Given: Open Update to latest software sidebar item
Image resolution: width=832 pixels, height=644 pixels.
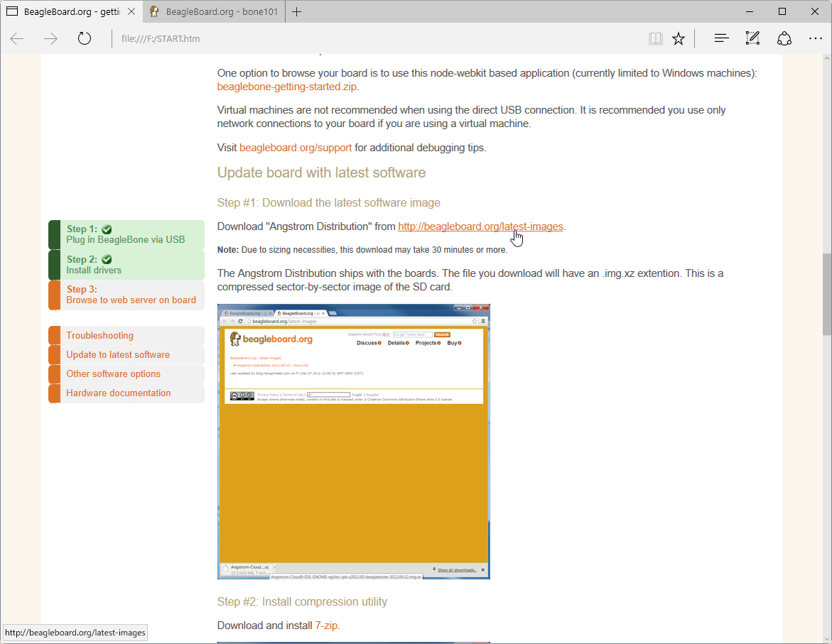Looking at the screenshot, I should pyautogui.click(x=126, y=354).
